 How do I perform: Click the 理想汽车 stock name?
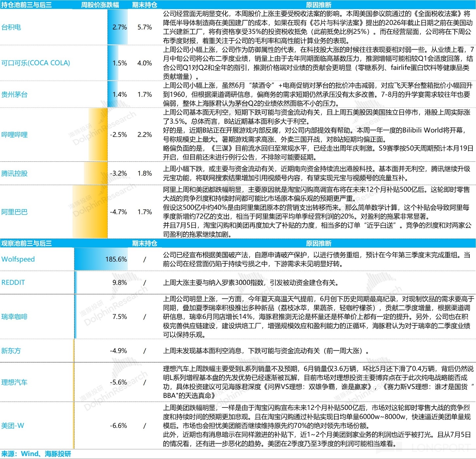14,382
